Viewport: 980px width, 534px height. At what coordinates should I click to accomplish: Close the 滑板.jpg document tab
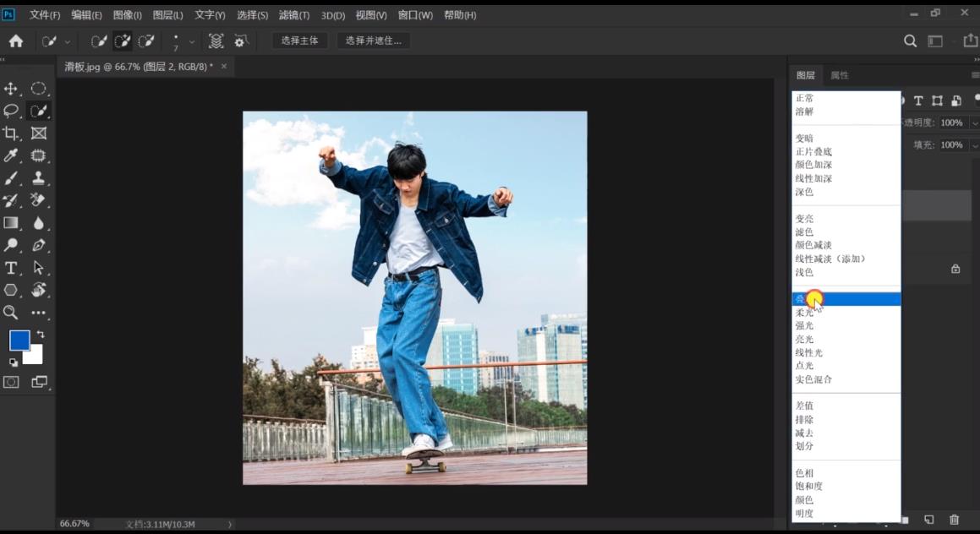coord(224,66)
